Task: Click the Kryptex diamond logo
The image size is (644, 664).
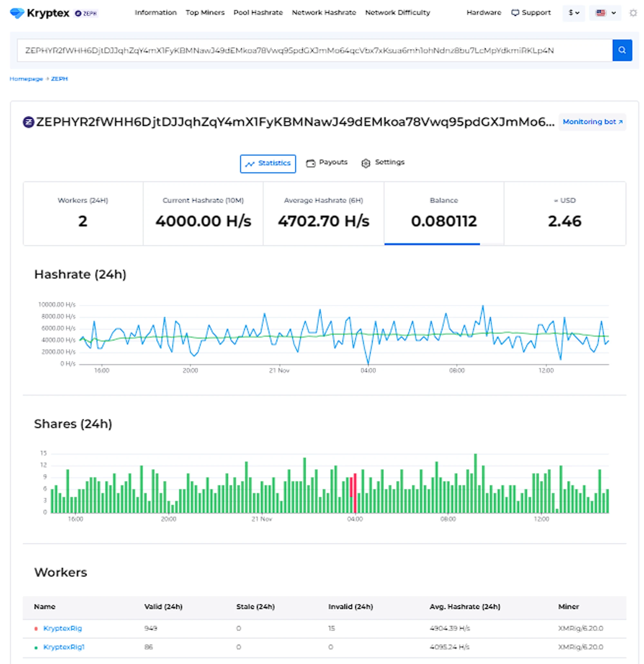Action: 17,13
